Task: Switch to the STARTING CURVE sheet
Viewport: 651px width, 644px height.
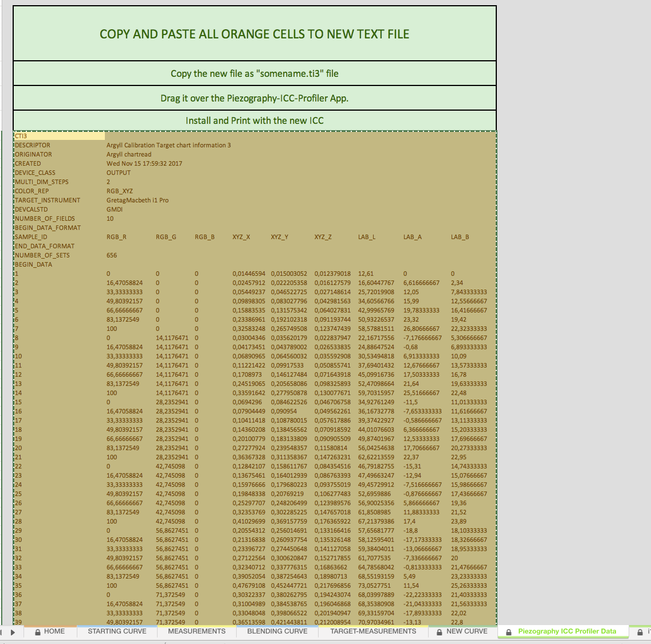Action: click(x=117, y=631)
